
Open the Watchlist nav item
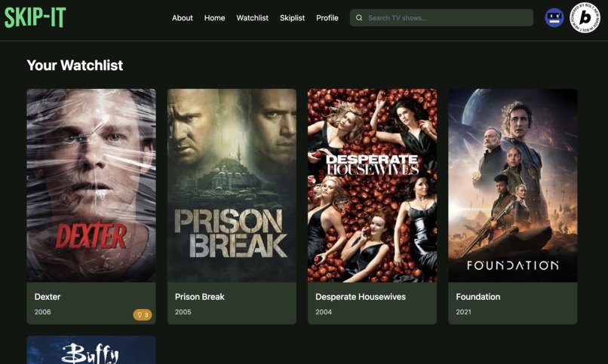[253, 18]
